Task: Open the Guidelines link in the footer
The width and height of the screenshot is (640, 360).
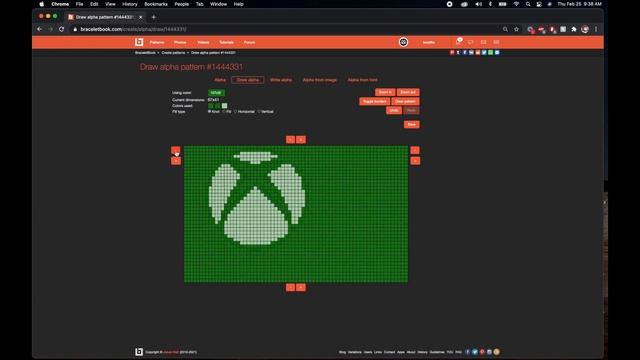Action: point(437,352)
